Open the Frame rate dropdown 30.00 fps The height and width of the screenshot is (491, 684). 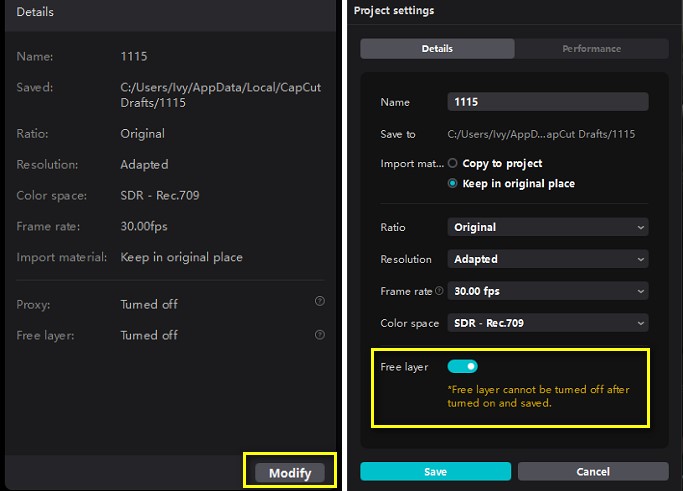point(548,291)
